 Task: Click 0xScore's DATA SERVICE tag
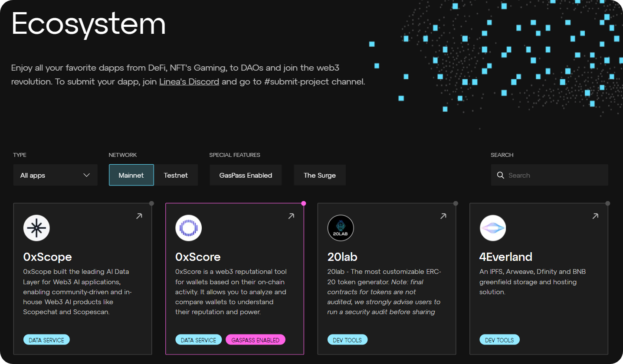point(199,340)
